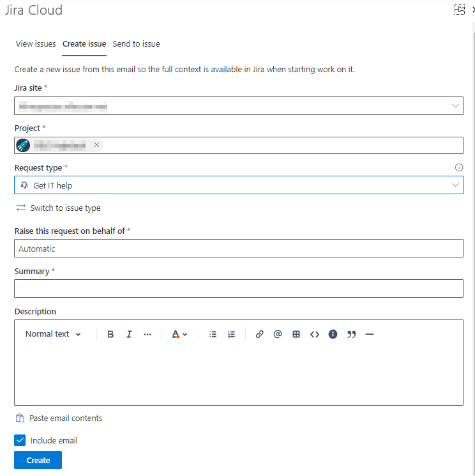The height and width of the screenshot is (476, 475).
Task: Insert a bullet list
Action: pos(213,334)
